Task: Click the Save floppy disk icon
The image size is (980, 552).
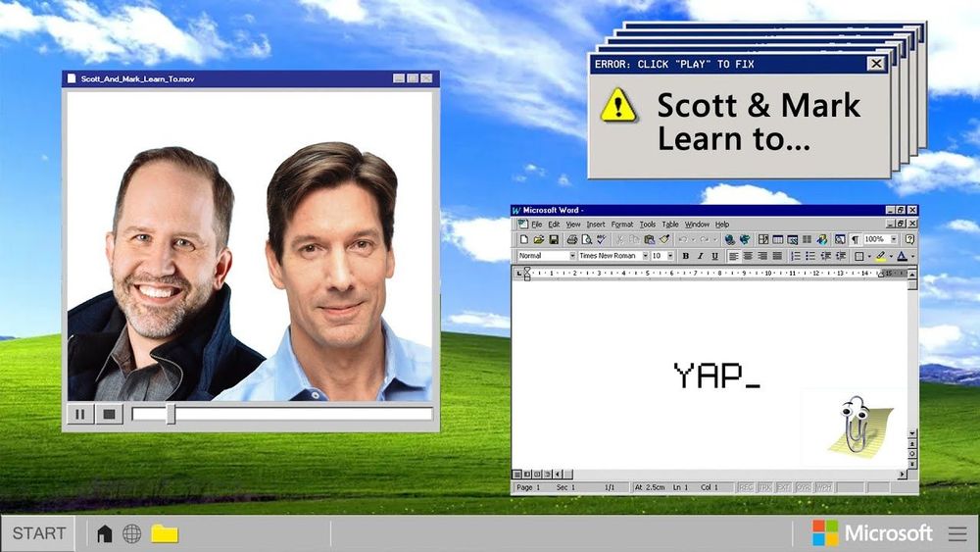Action: click(554, 239)
